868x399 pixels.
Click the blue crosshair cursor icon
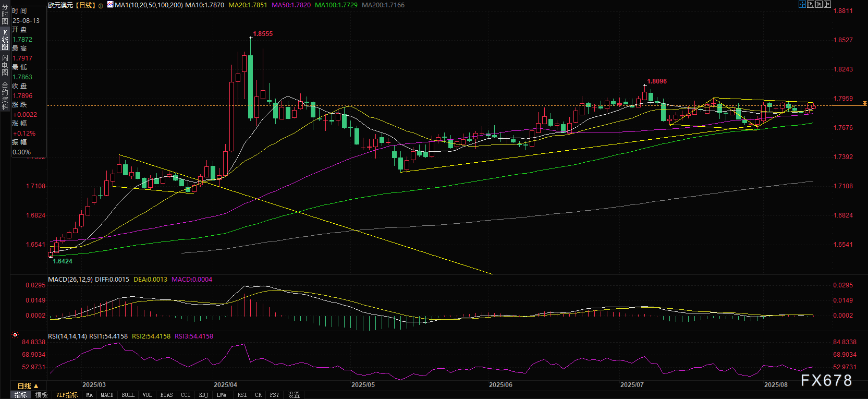(802, 4)
